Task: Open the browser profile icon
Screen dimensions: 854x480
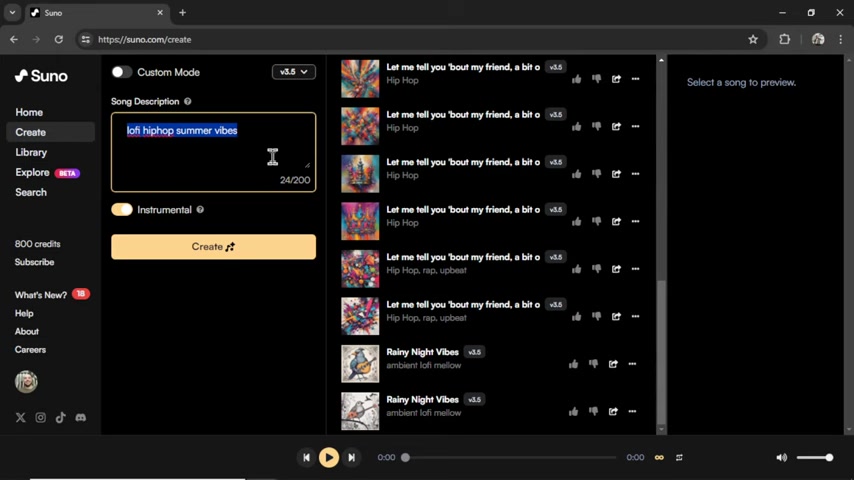Action: coord(818,39)
